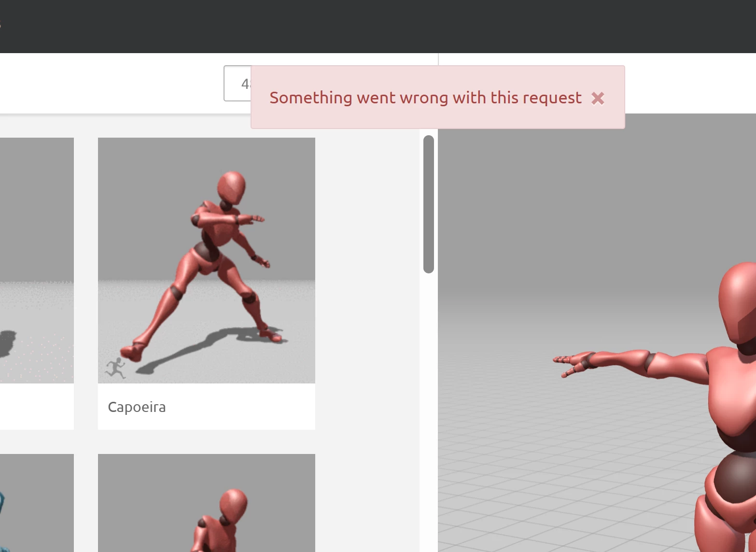The width and height of the screenshot is (756, 552).
Task: Click the red character in 3D preview
Action: click(x=655, y=407)
